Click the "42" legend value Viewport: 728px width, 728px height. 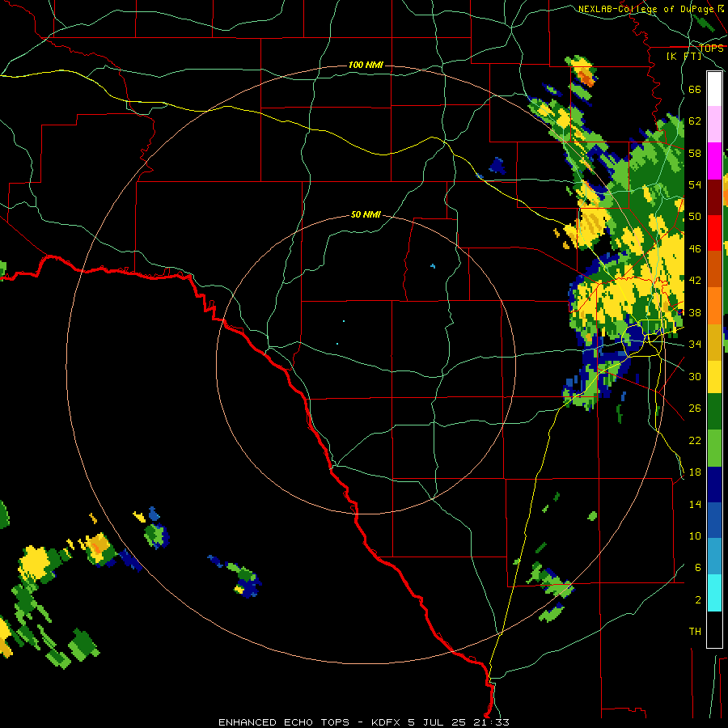695,280
